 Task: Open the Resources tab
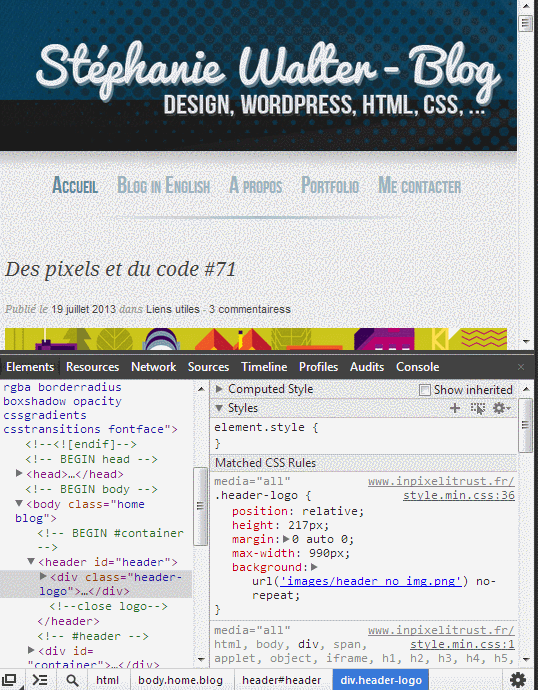pyautogui.click(x=92, y=367)
